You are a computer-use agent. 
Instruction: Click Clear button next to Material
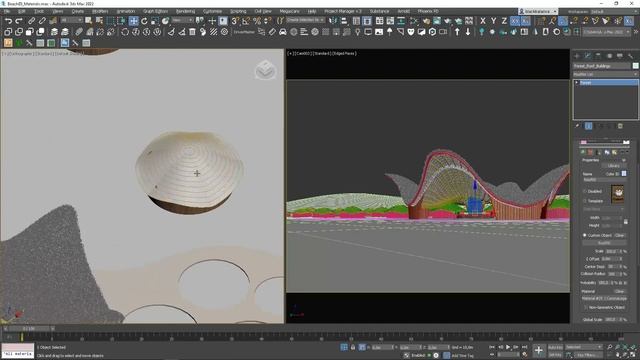pos(619,291)
